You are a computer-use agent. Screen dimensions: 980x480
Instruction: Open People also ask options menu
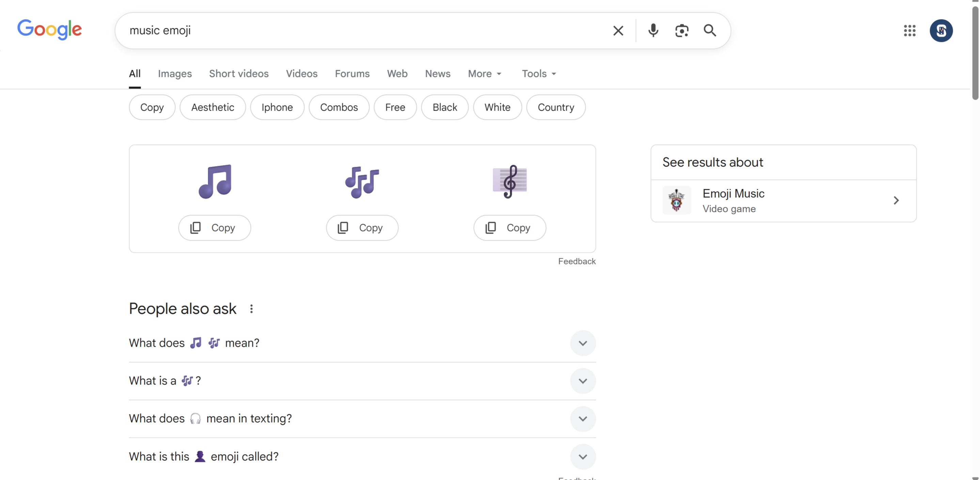[x=251, y=309]
